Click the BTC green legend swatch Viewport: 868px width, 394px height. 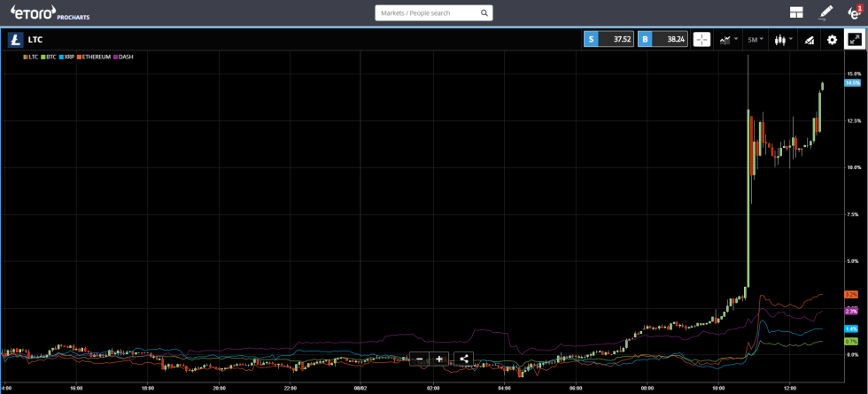pyautogui.click(x=43, y=57)
